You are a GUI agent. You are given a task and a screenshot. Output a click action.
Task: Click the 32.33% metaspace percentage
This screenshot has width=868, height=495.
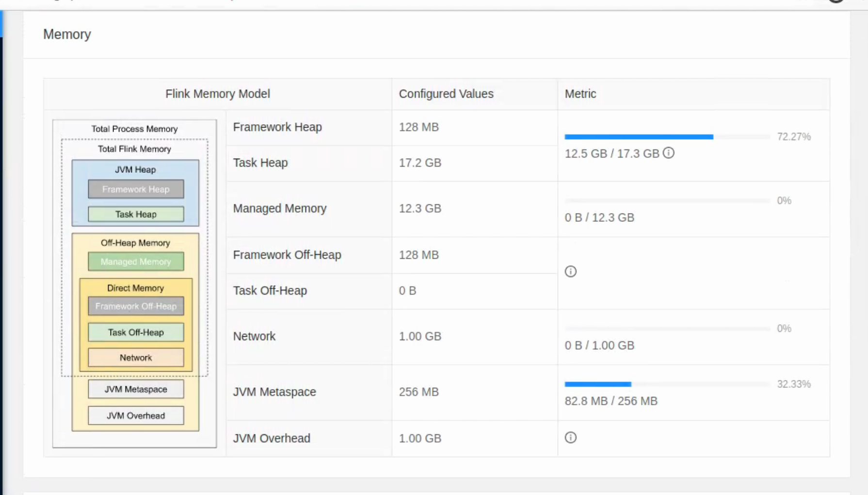794,384
